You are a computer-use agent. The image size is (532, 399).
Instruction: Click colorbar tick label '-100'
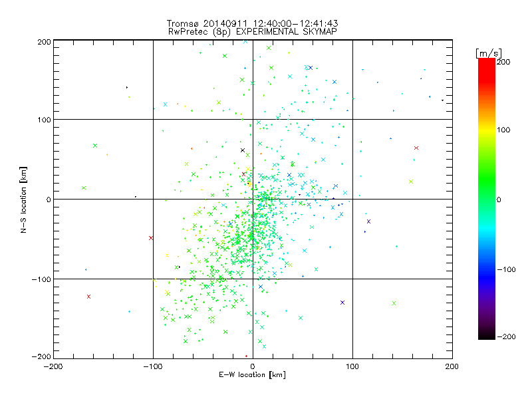point(506,269)
